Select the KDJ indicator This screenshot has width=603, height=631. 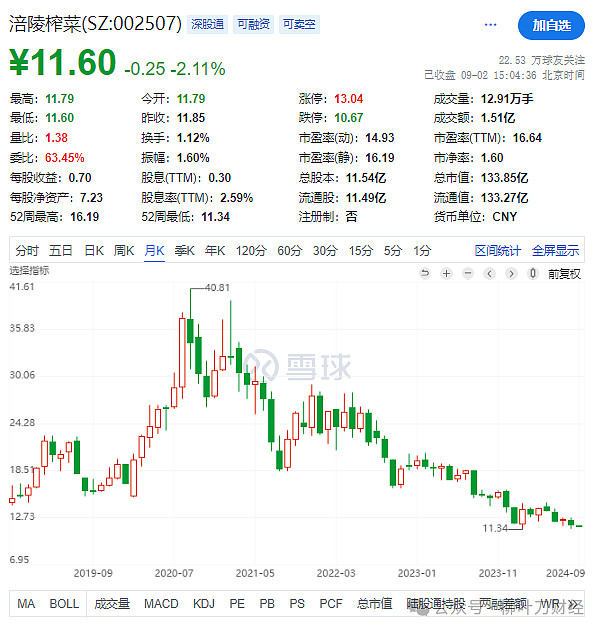coord(204,604)
